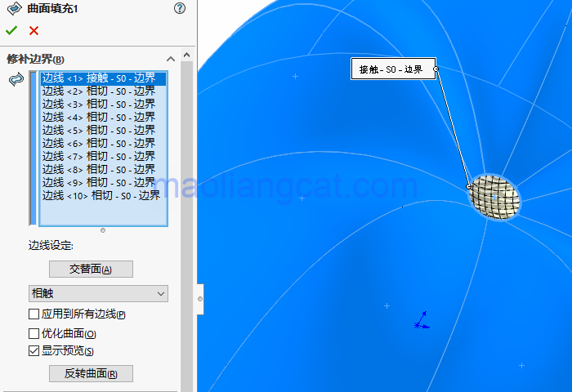The width and height of the screenshot is (572, 392).
Task: Open the 相触 curvature control dropdown
Action: pyautogui.click(x=98, y=293)
